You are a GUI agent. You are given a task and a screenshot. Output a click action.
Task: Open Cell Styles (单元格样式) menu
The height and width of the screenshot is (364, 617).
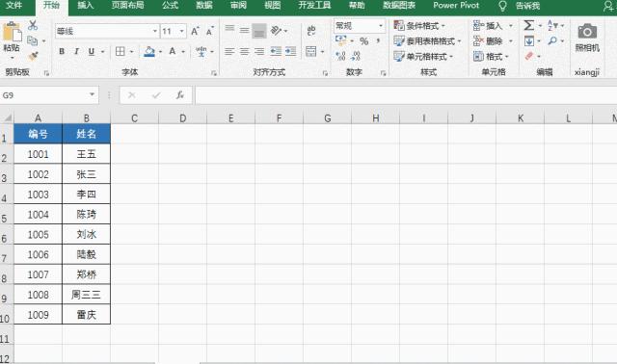(x=423, y=57)
